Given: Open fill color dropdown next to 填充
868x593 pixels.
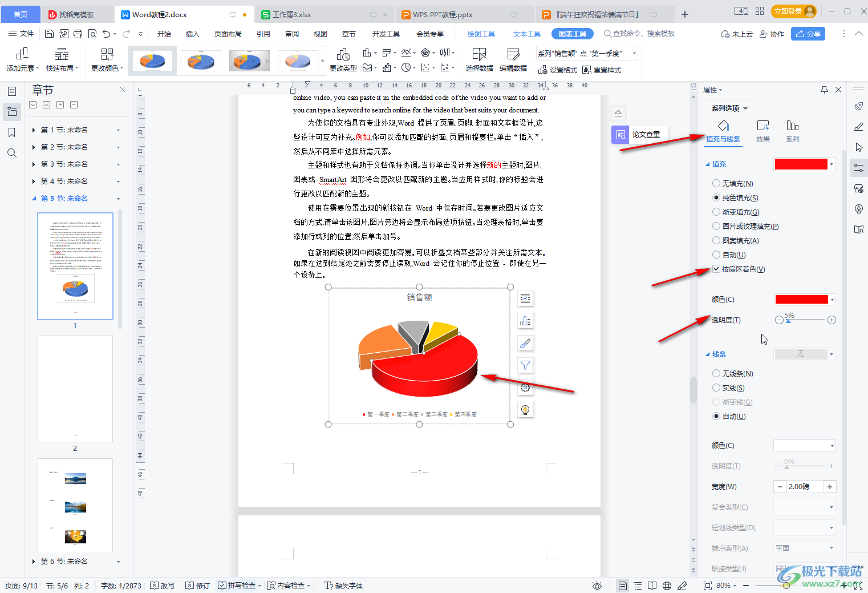Looking at the screenshot, I should coord(832,164).
